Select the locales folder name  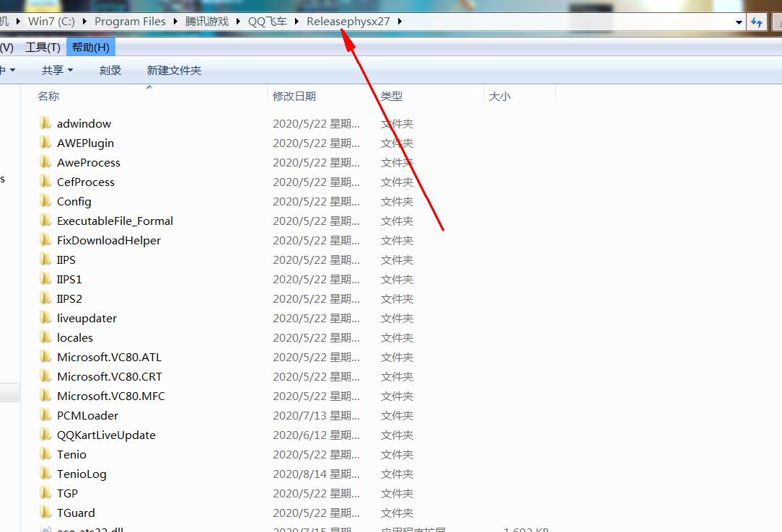point(75,337)
